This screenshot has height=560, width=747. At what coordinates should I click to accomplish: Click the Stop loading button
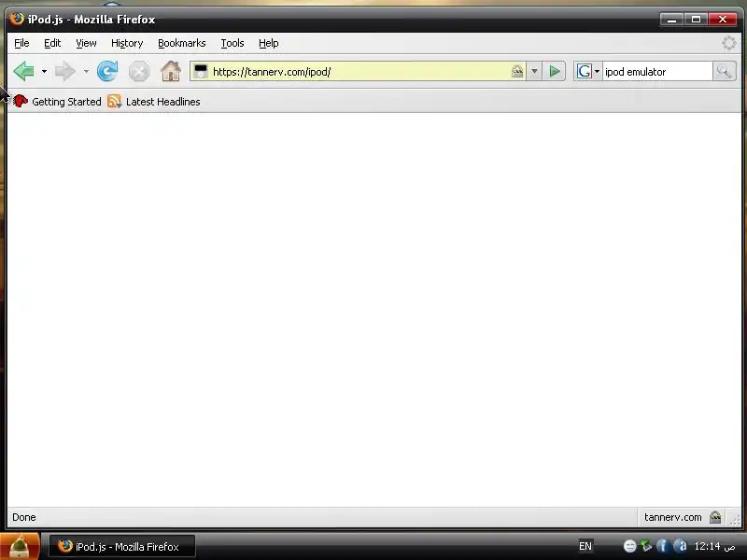tap(139, 72)
